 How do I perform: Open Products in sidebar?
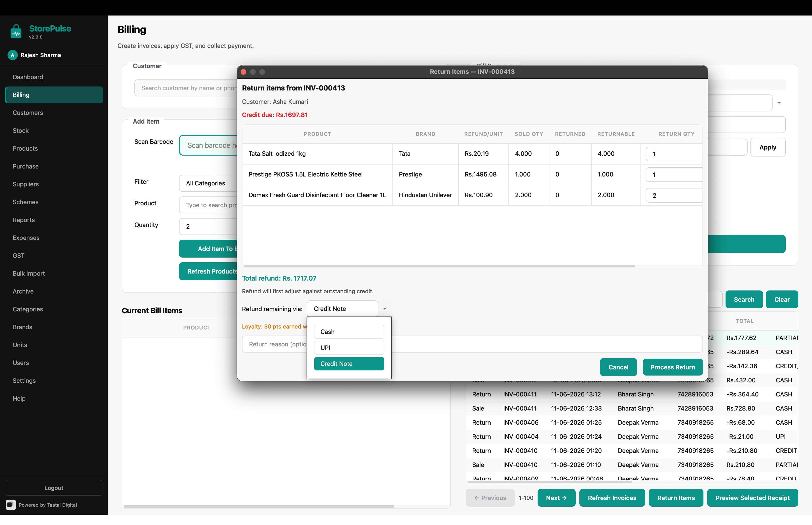[54, 149]
